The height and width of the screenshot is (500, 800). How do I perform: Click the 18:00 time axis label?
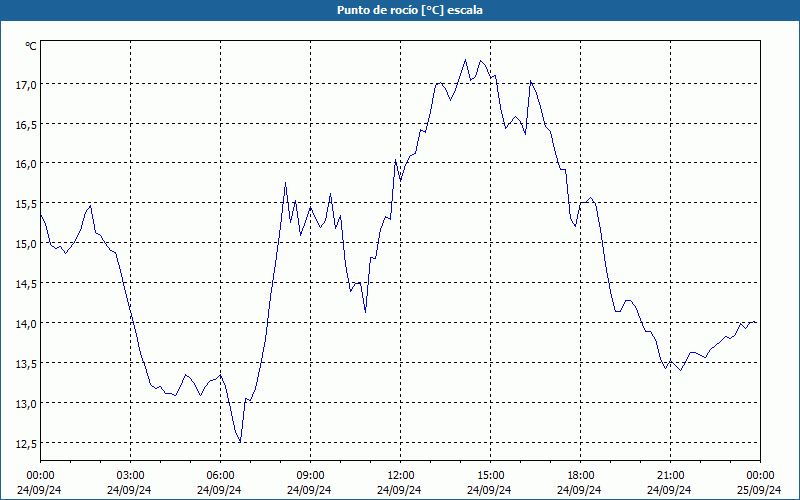(x=581, y=476)
